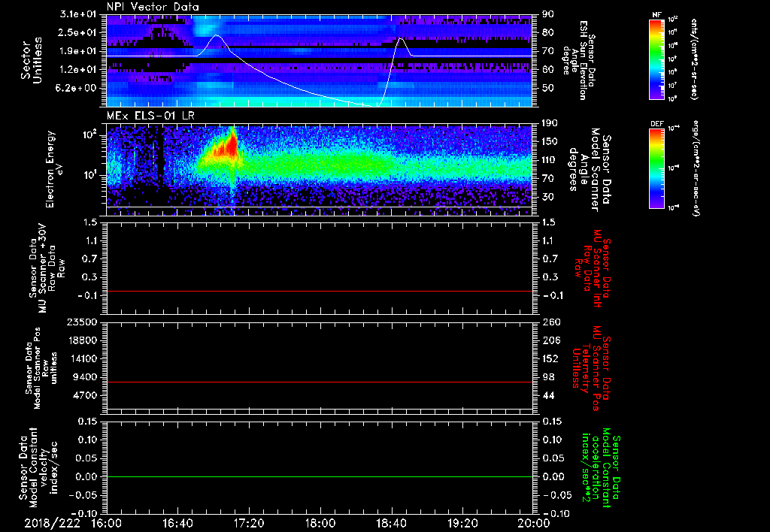This screenshot has height=532, width=770.
Task: Click the '10¹' electron energy tick label
Action: (x=92, y=175)
